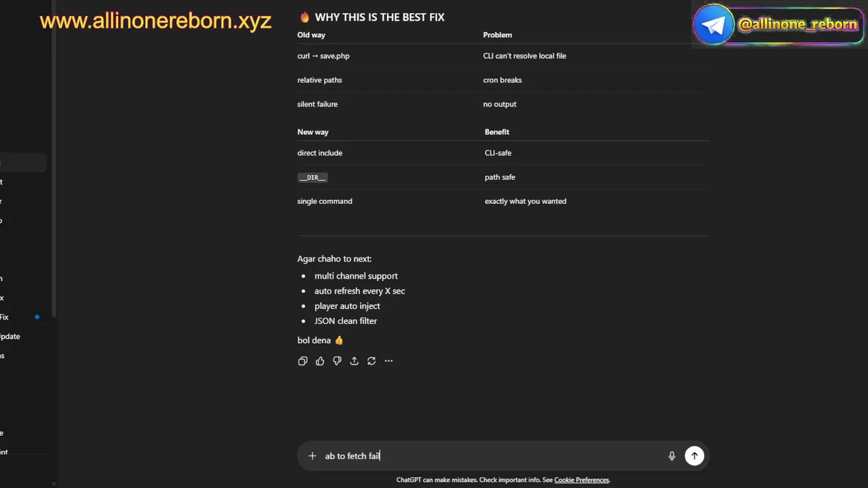Image resolution: width=868 pixels, height=488 pixels.
Task: Select the 'New way' column header
Action: coord(313,132)
